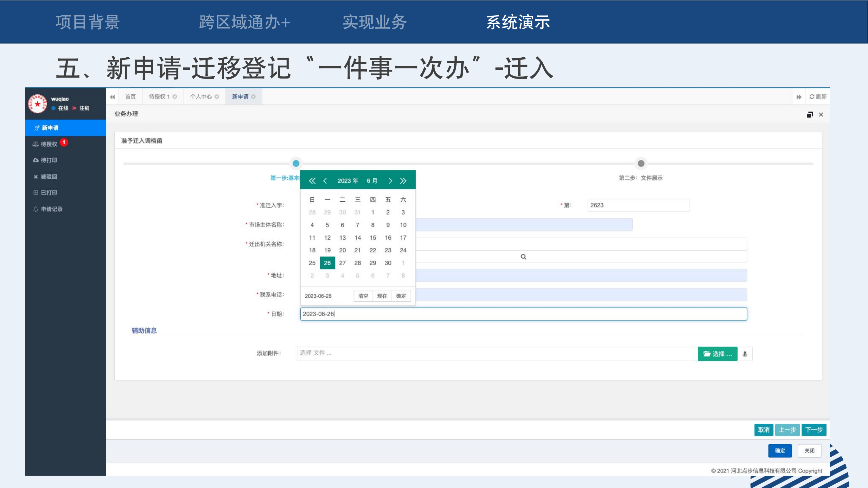The height and width of the screenshot is (488, 868).
Task: Go to previous month in date picker
Action: pyautogui.click(x=325, y=181)
